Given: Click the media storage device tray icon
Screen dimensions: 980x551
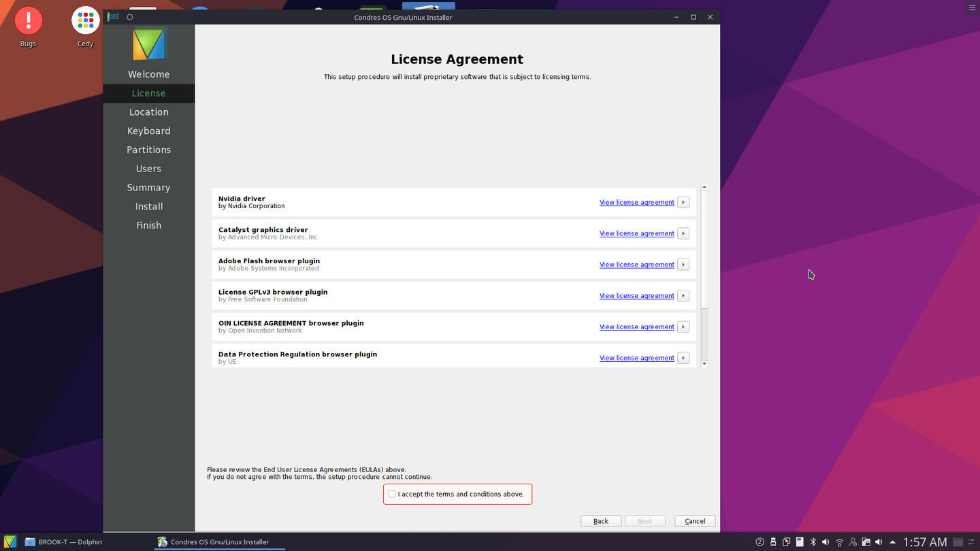Looking at the screenshot, I should [x=800, y=542].
